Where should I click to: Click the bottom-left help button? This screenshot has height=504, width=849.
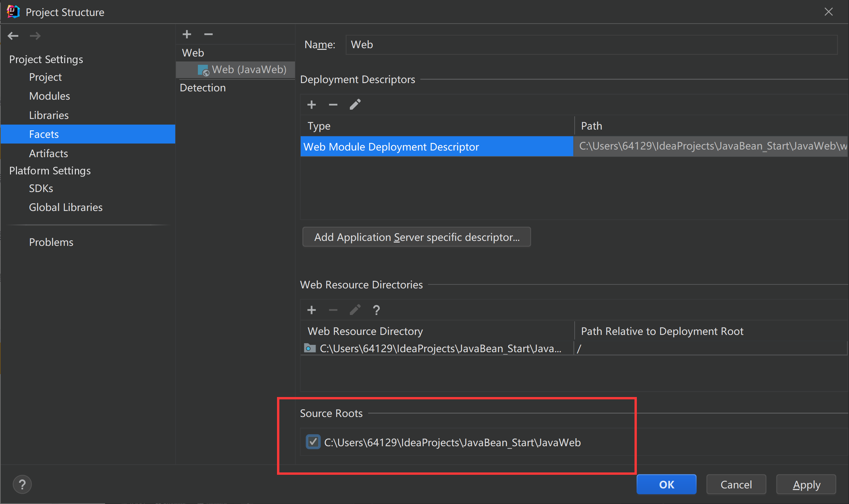point(22,484)
